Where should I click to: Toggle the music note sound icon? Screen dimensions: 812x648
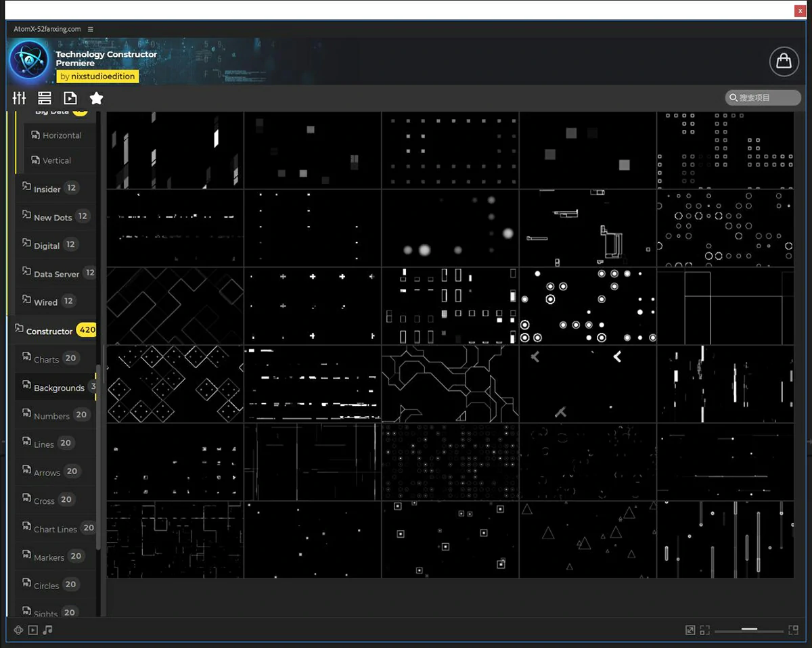coord(47,630)
